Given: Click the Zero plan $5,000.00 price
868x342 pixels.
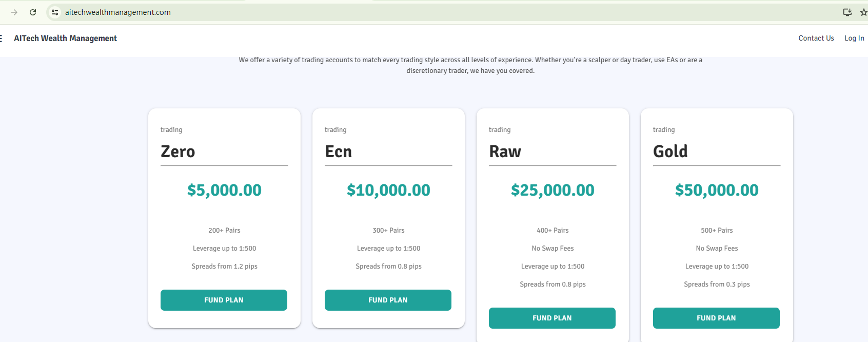Looking at the screenshot, I should pos(224,190).
